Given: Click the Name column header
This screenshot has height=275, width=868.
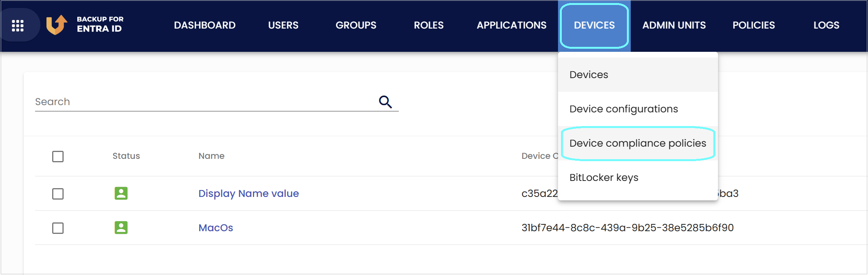Looking at the screenshot, I should (211, 156).
